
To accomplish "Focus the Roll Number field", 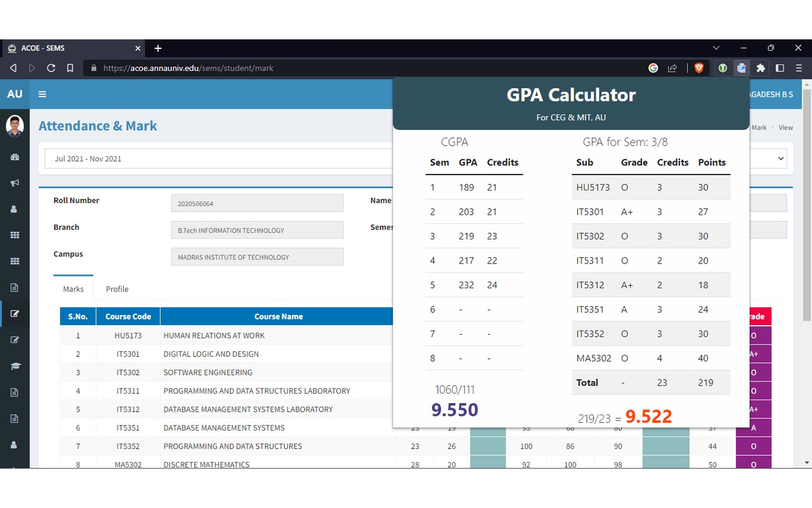I will (257, 203).
